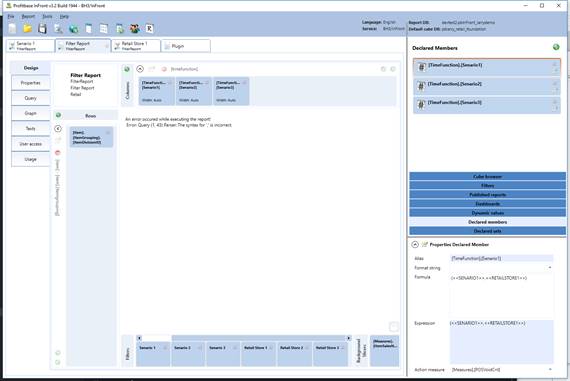
Task: Click the New document toolbar icon
Action: (12, 28)
